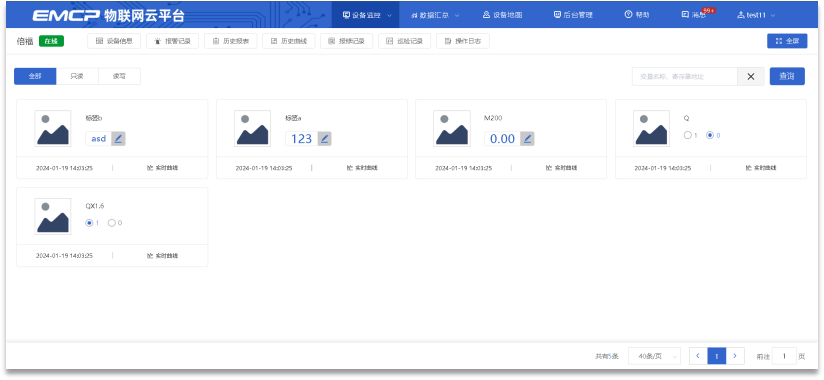Screen dimensions: 824x380
Task: Open real-time curve link in the 123 card
Action: (x=362, y=168)
